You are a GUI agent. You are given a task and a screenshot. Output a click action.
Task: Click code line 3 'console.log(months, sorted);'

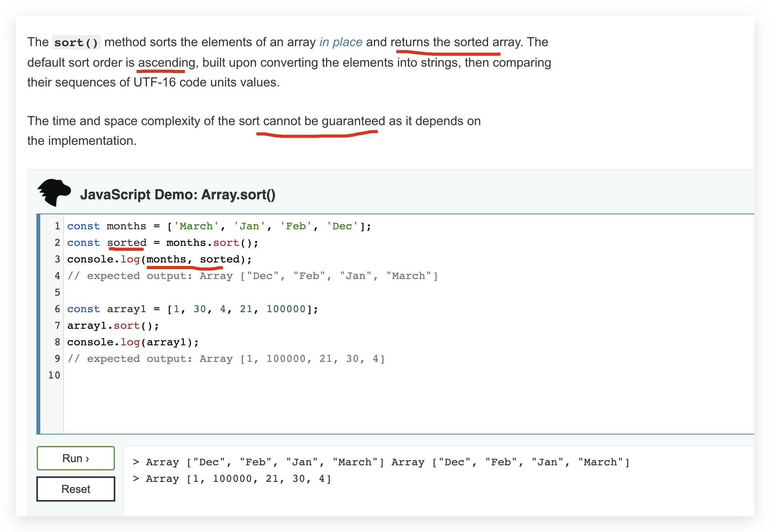(160, 259)
